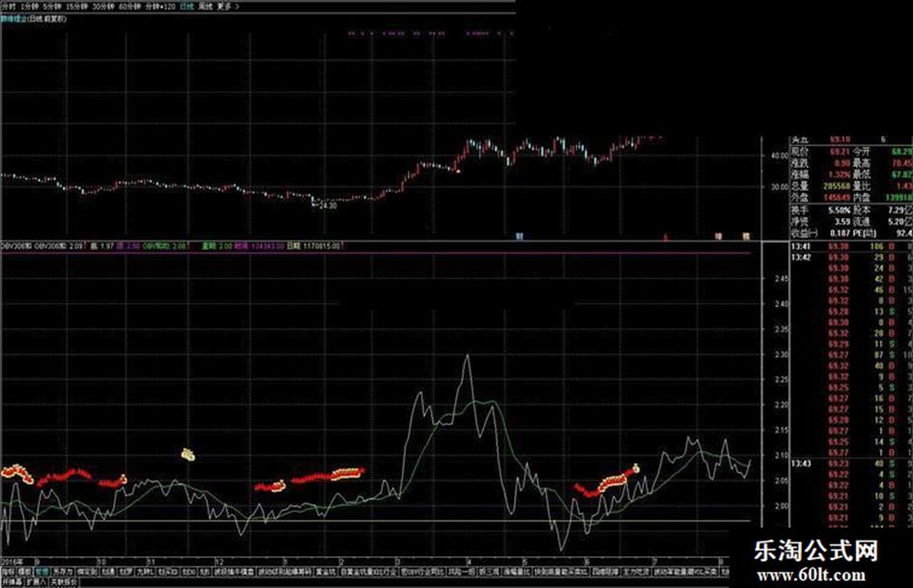Click the 今开 label in quote panel

(862, 152)
